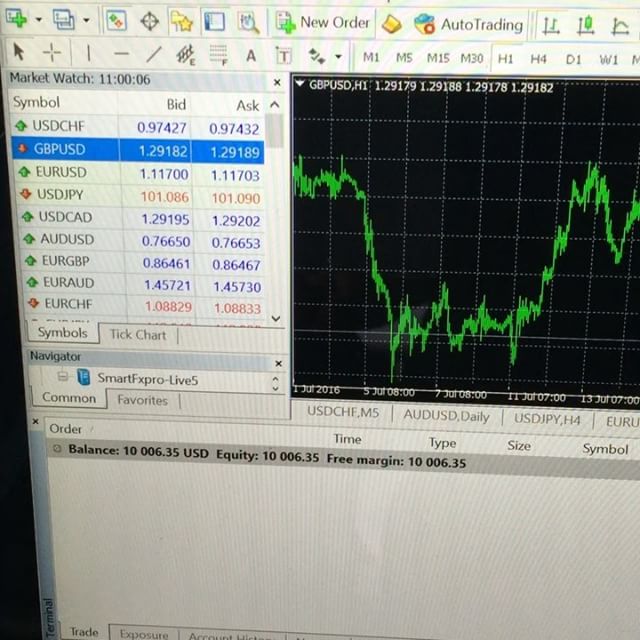Switch to the H4 timeframe
The image size is (640, 640).
tap(538, 59)
